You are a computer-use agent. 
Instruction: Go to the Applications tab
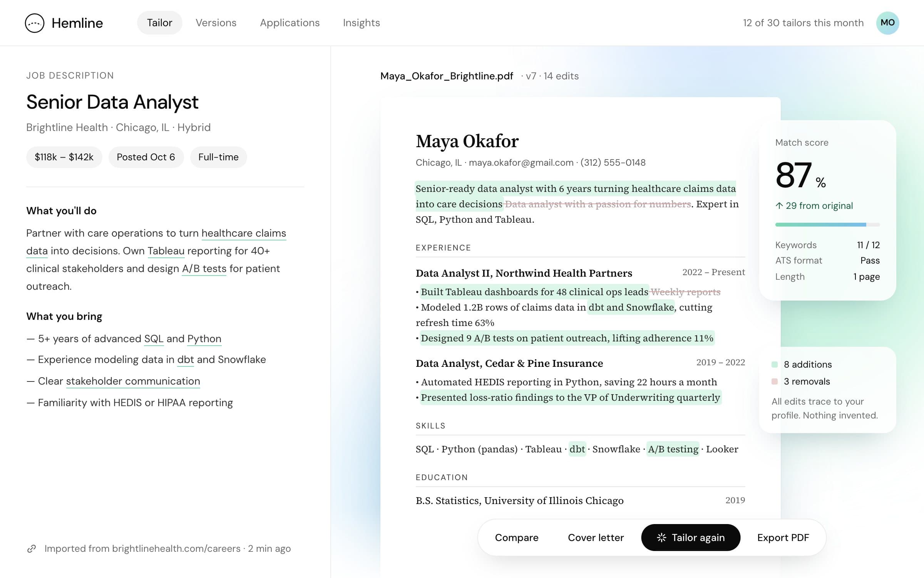[290, 23]
